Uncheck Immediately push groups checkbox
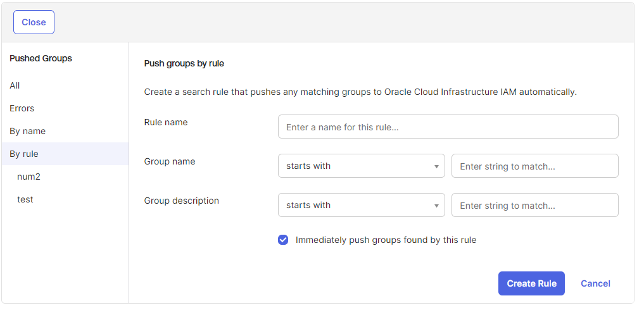 point(283,240)
